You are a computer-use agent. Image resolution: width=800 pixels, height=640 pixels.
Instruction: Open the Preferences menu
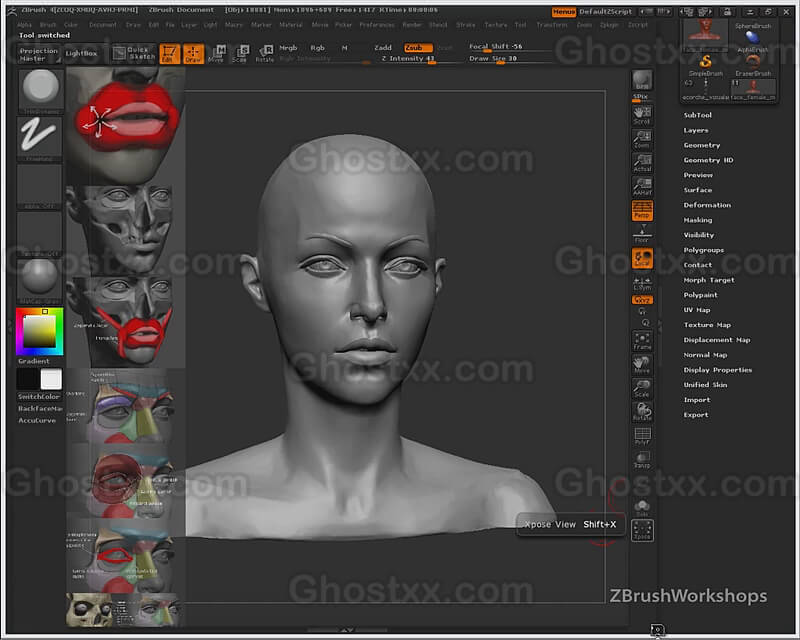tap(377, 24)
